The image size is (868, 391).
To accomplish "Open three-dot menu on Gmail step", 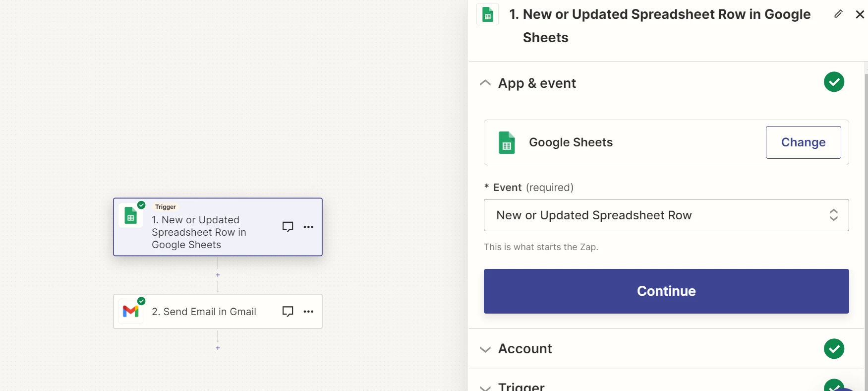I will coord(308,312).
